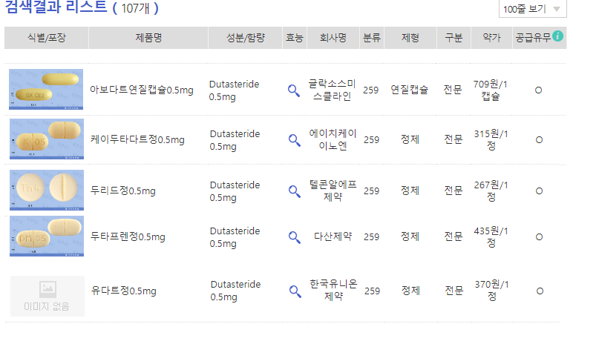The height and width of the screenshot is (364, 599).
Task: Open efficacy magnifier for 케이두타다트정0.5mg
Action: [x=295, y=140]
